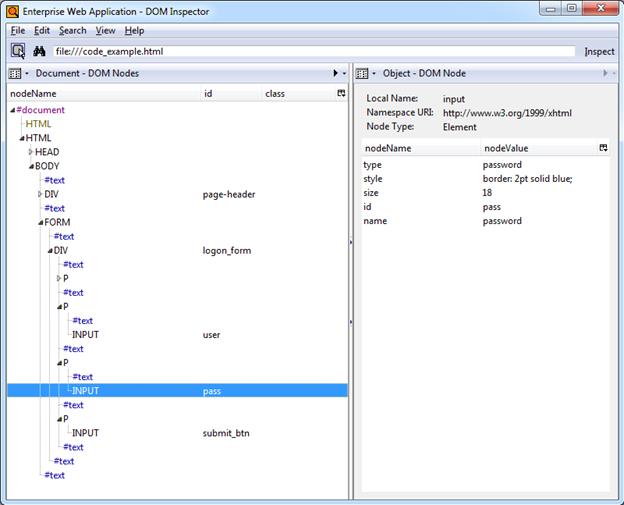Open the File menu
The height and width of the screenshot is (505, 624).
[18, 31]
